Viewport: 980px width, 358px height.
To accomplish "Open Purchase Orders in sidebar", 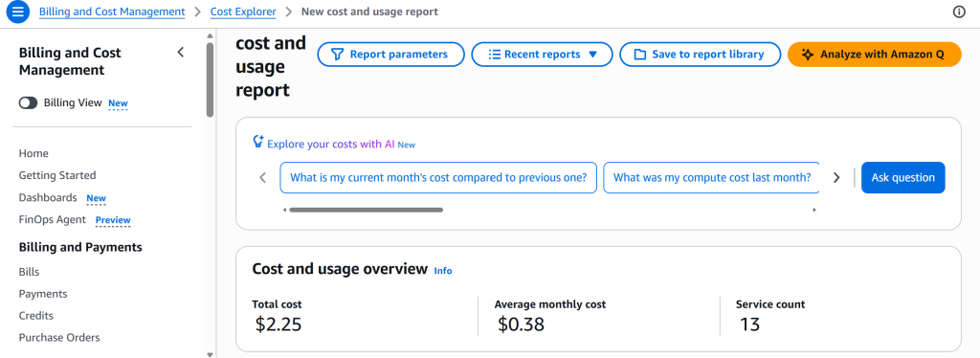I will [x=59, y=337].
